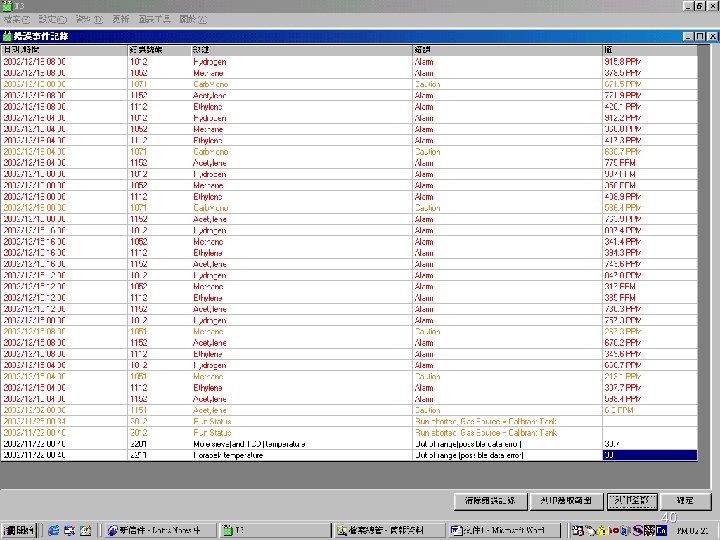Confirm with the 確定 button
Image resolution: width=720 pixels, height=540 pixels.
pyautogui.click(x=685, y=501)
